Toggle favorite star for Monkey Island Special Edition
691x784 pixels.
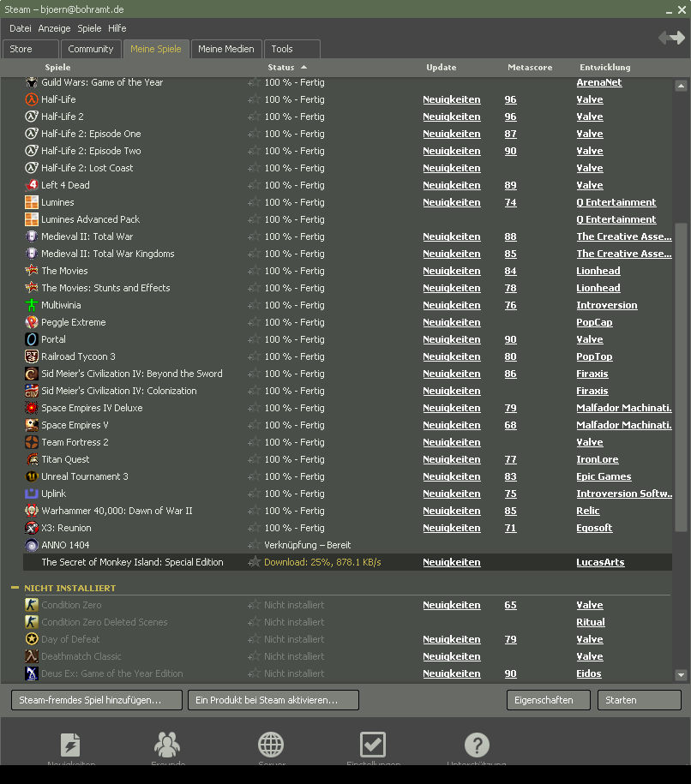[x=255, y=562]
